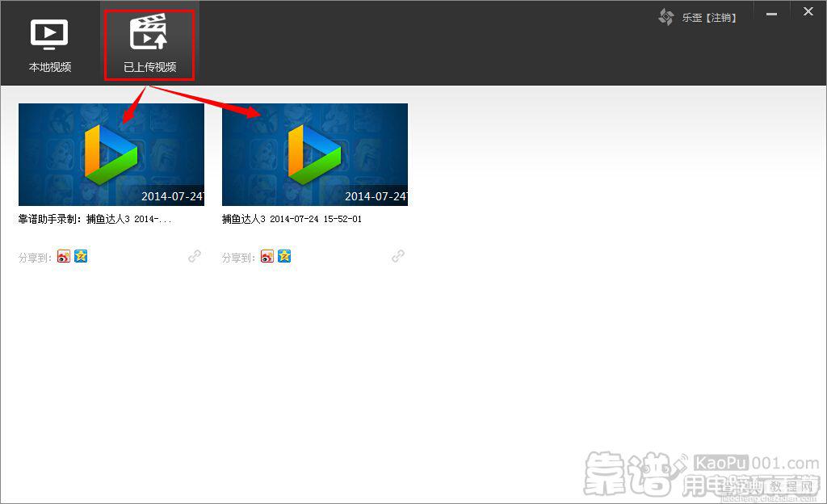Share second video to Sina Weibo

[x=267, y=256]
